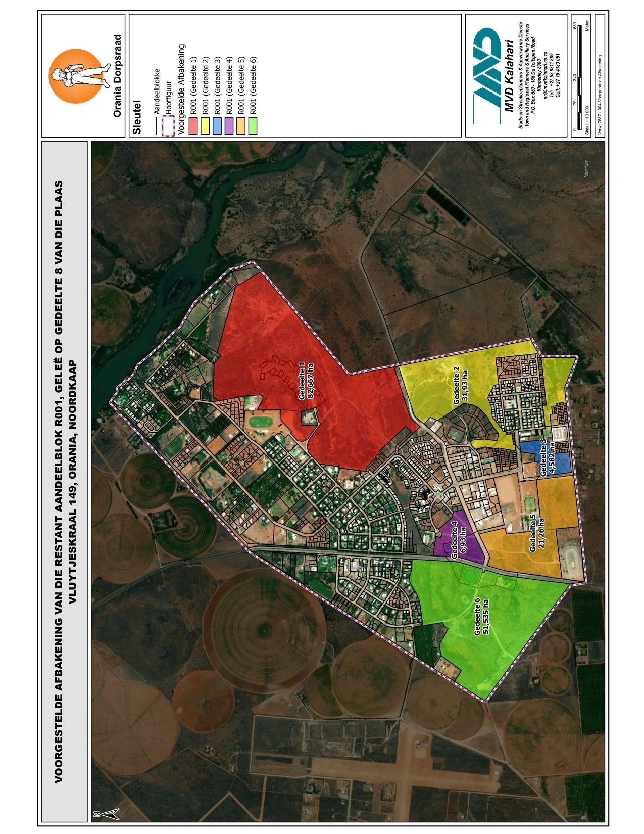Click the 'Orania Dorpsraad' caption text

tap(117, 76)
